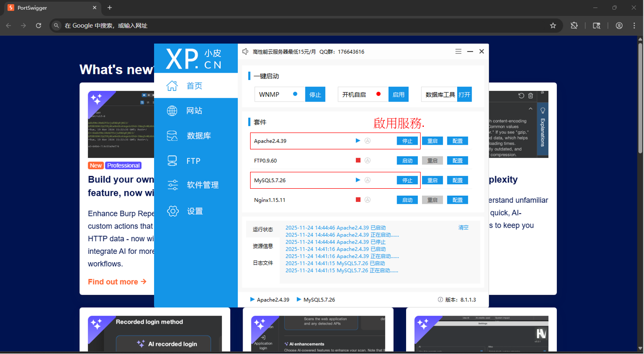Switch to the 运行状态 tab
This screenshot has width=644, height=354.
pyautogui.click(x=263, y=229)
